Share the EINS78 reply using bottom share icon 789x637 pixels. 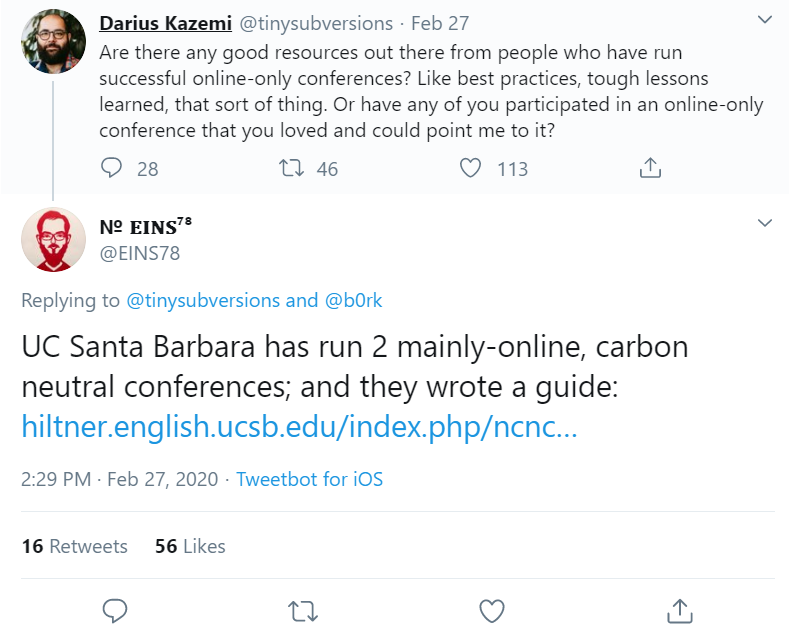[x=680, y=611]
